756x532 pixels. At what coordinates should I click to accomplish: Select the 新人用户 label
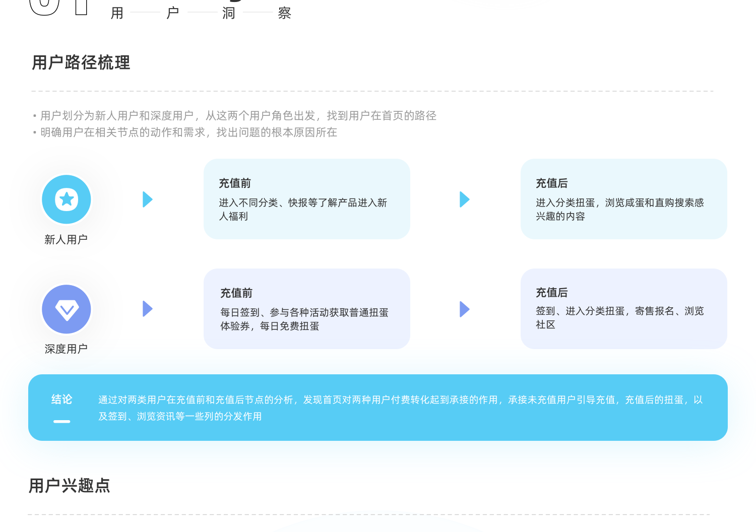click(66, 240)
